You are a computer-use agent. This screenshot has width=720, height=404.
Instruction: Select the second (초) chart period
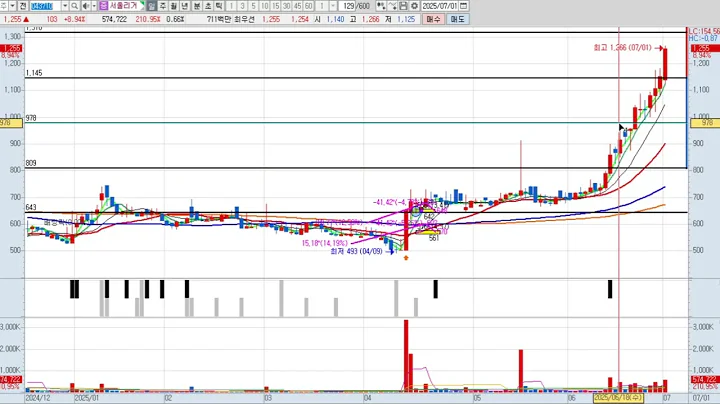[x=208, y=6]
